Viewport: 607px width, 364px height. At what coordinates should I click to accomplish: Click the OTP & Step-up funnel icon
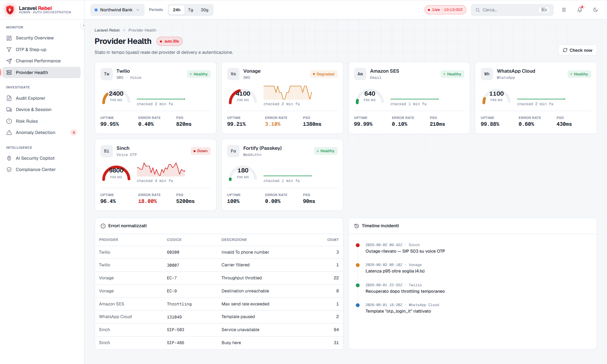pos(9,50)
